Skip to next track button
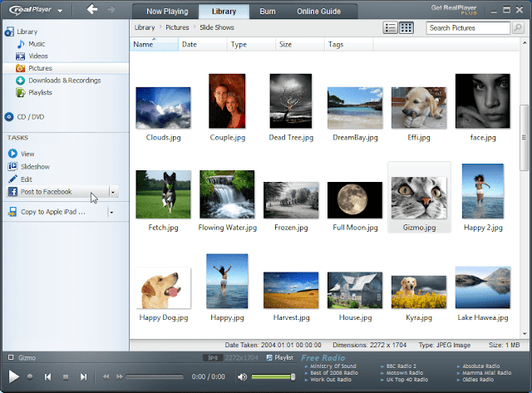 click(x=83, y=377)
